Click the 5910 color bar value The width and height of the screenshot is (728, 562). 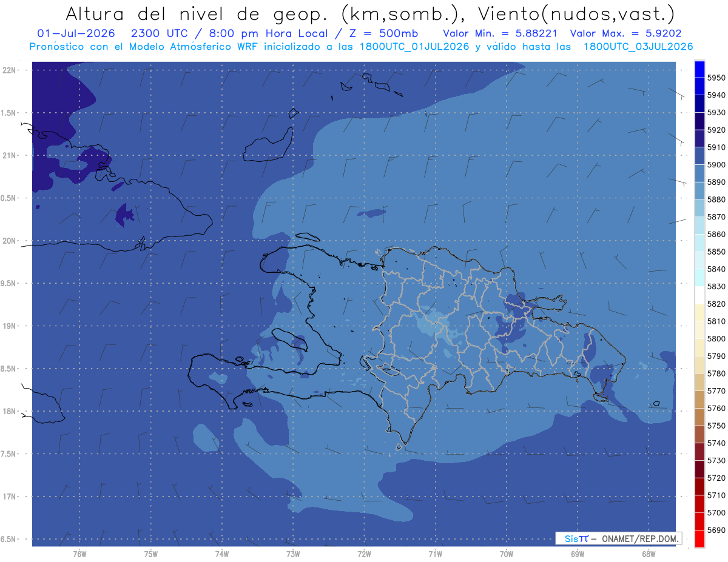[716, 147]
